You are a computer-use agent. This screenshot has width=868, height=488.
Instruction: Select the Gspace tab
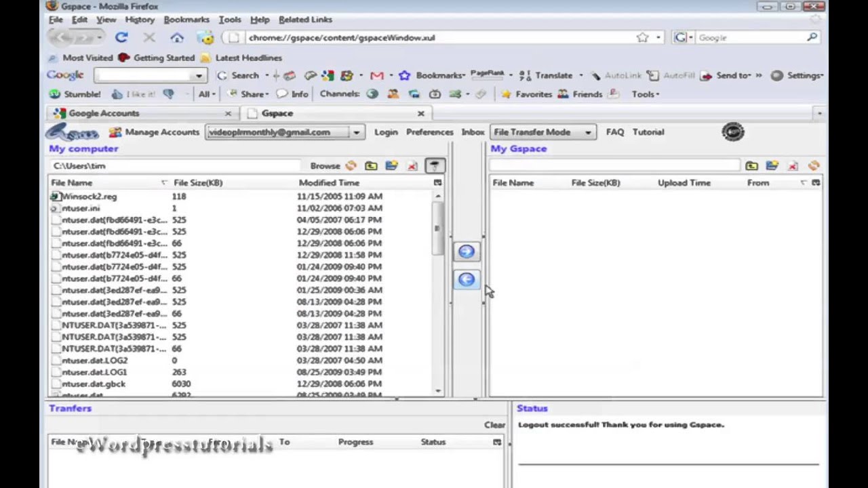pos(336,113)
